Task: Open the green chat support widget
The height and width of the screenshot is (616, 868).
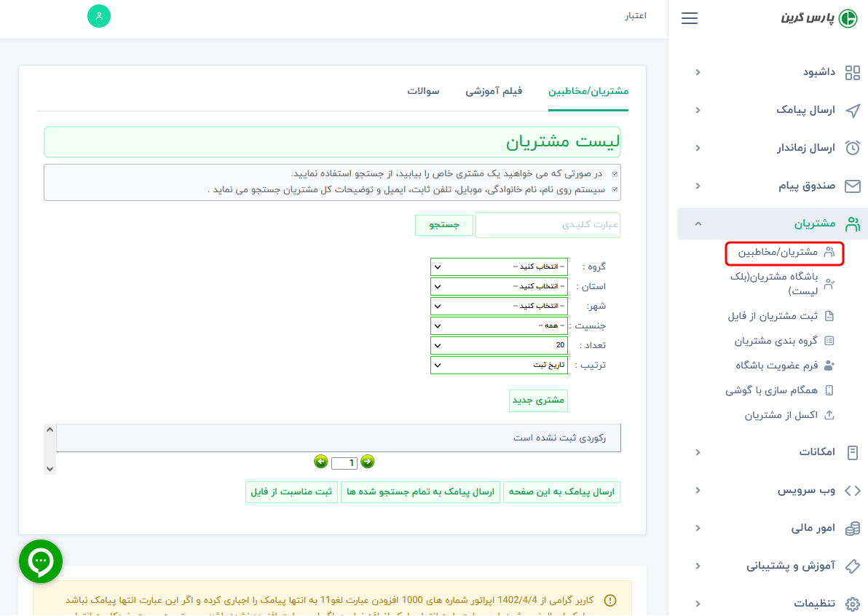Action: tap(40, 561)
